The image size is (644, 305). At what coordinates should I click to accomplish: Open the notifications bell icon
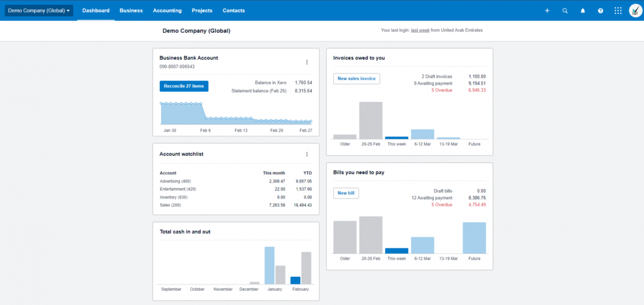[x=583, y=11]
